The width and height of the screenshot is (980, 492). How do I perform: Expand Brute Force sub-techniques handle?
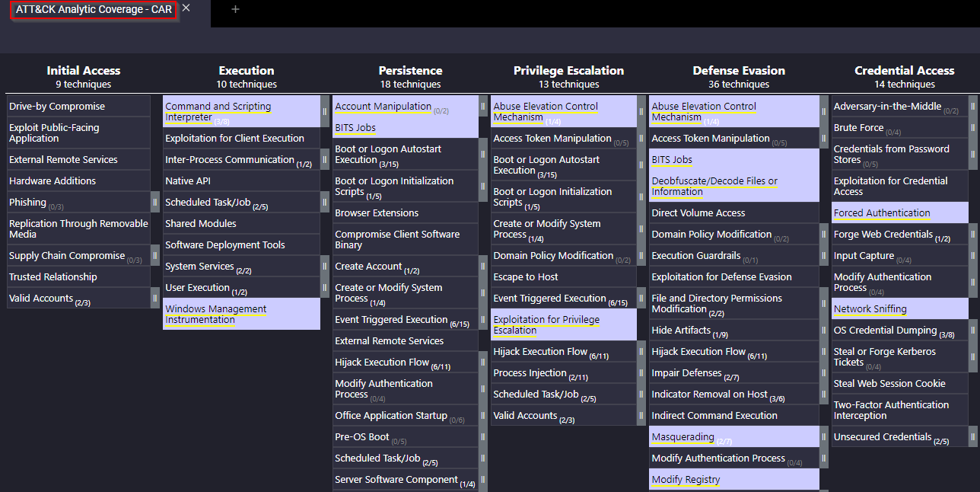coord(973,127)
